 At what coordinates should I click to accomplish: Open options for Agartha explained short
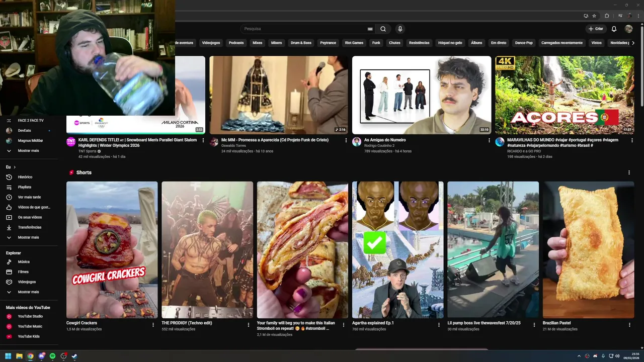(439, 325)
